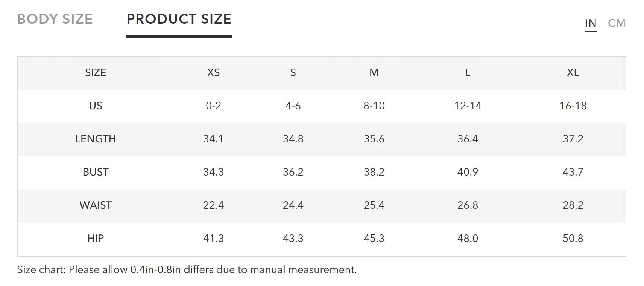Click the WAIST row label
Screen dimensions: 644x286
point(96,205)
